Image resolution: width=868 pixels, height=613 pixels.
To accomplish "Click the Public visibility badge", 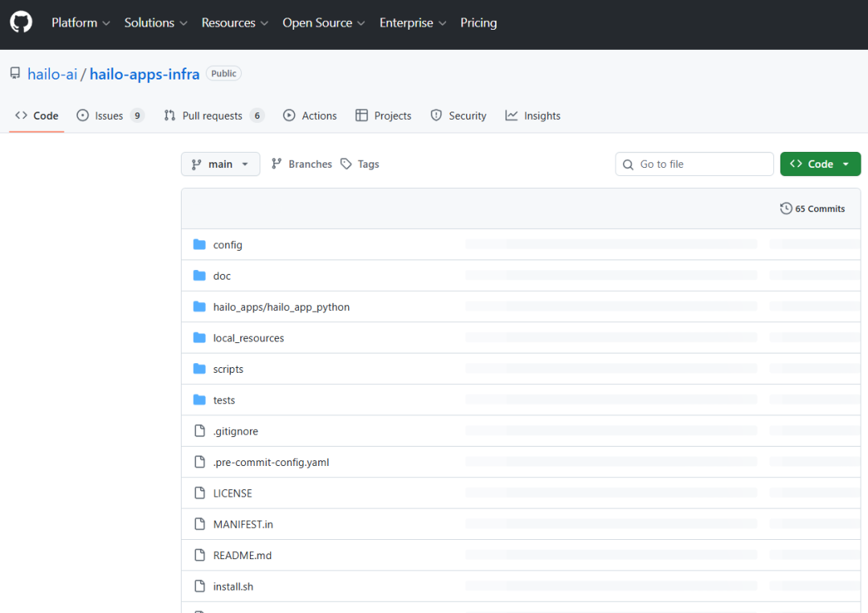I will click(223, 73).
